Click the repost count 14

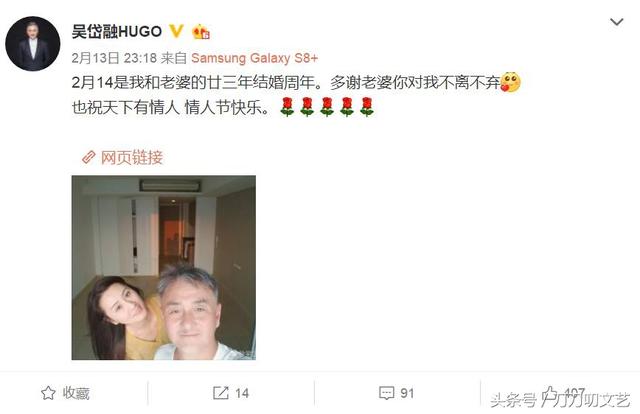(242, 393)
